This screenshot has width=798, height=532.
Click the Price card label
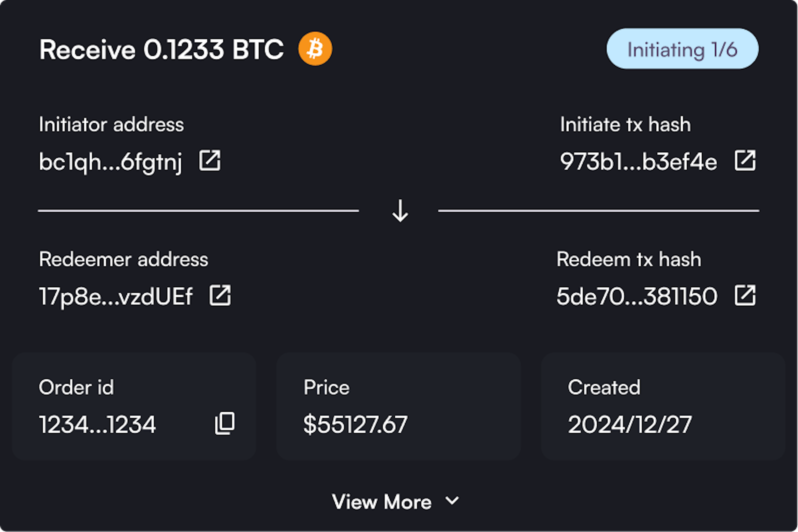326,387
